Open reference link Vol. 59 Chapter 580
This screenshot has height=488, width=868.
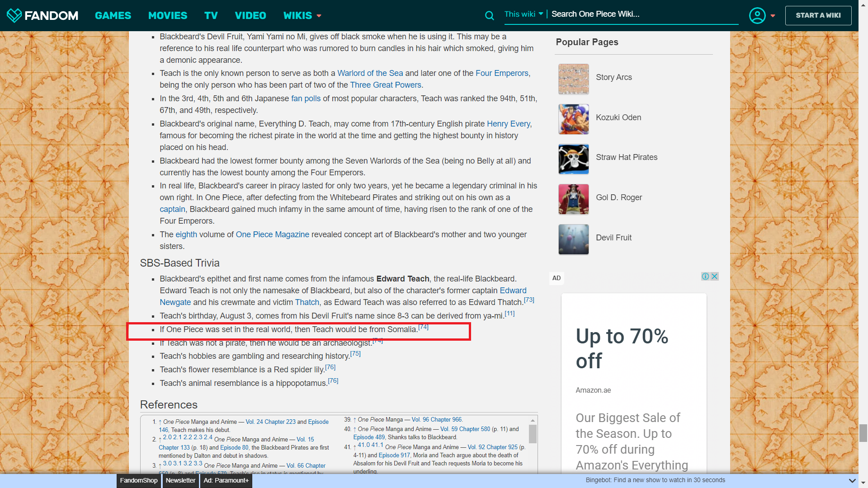465,429
